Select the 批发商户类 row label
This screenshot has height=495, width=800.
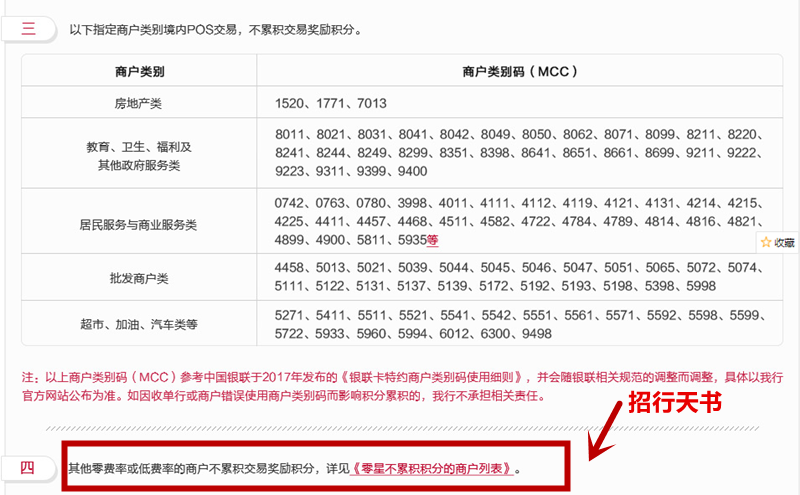139,278
